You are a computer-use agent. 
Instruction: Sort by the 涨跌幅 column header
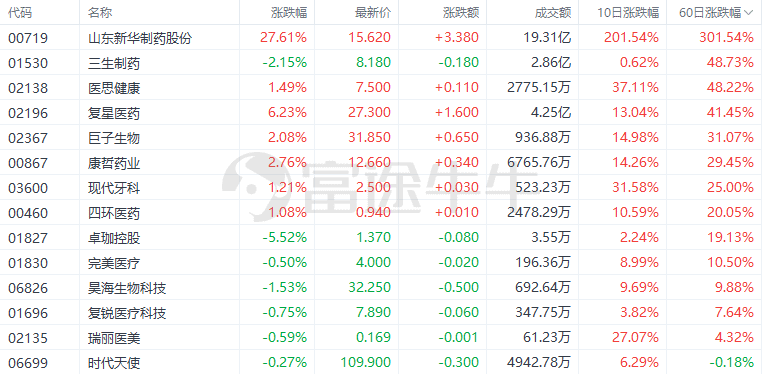pyautogui.click(x=289, y=13)
